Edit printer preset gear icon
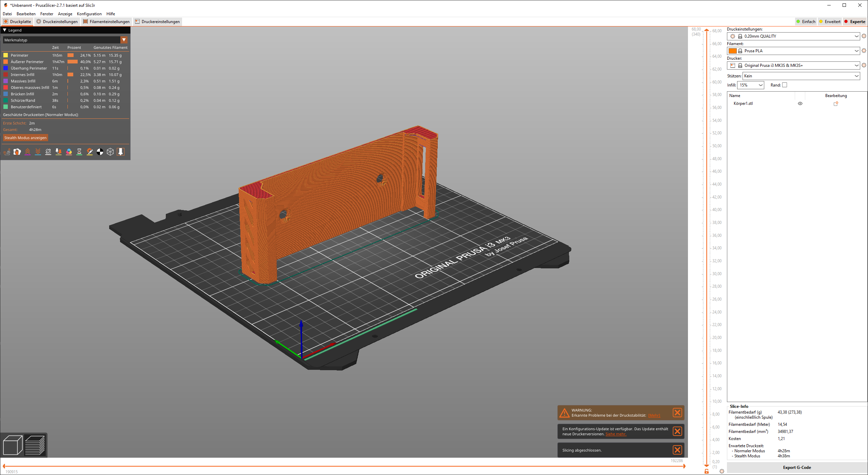Image resolution: width=868 pixels, height=475 pixels. [864, 65]
